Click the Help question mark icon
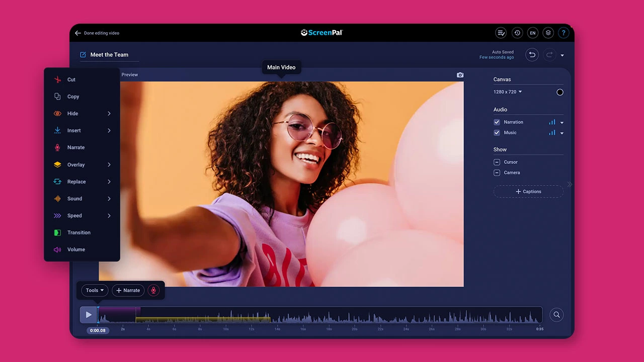 point(563,33)
